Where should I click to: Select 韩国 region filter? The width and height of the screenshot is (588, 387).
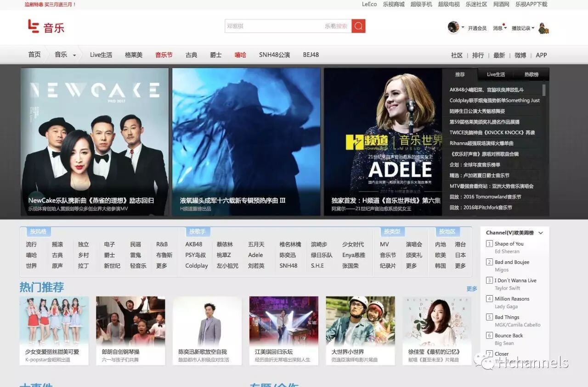(x=441, y=266)
